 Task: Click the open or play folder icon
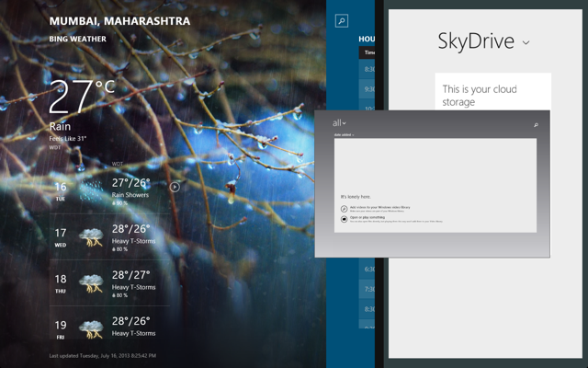344,219
